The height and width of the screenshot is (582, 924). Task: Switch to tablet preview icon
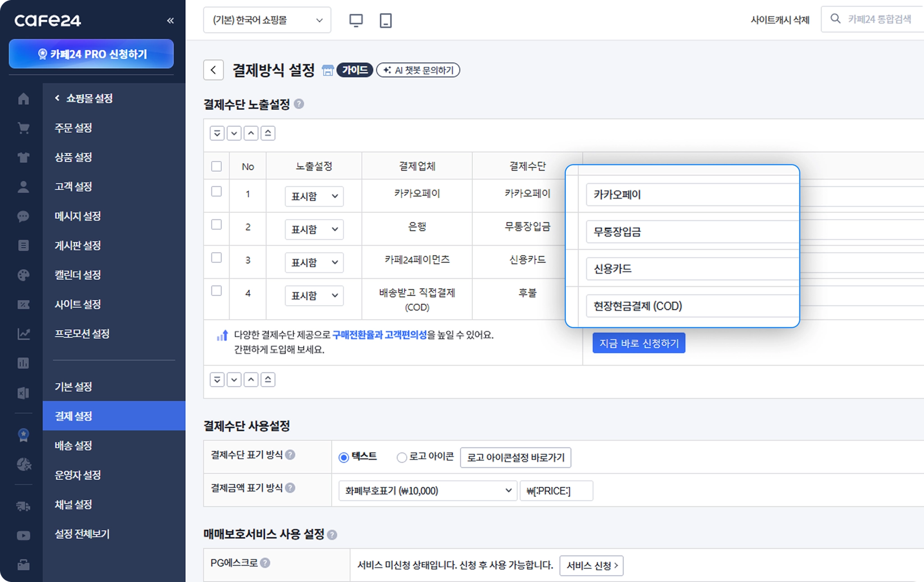tap(385, 20)
